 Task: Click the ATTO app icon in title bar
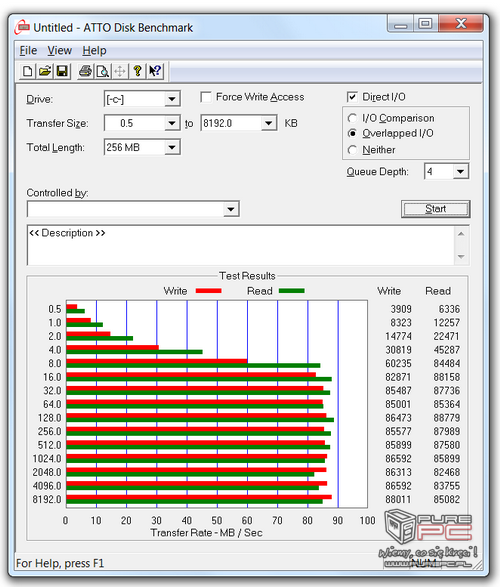coord(22,27)
